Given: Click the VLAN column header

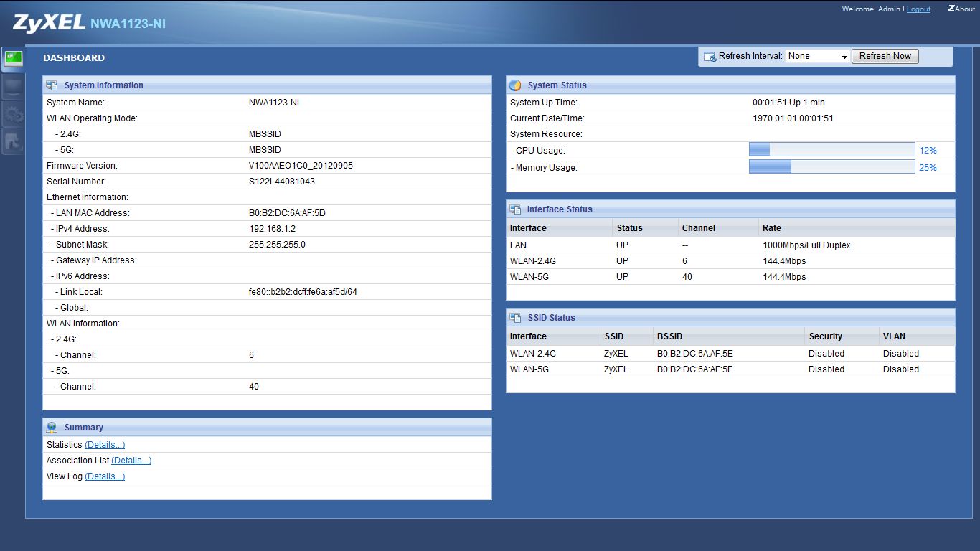Looking at the screenshot, I should [894, 336].
